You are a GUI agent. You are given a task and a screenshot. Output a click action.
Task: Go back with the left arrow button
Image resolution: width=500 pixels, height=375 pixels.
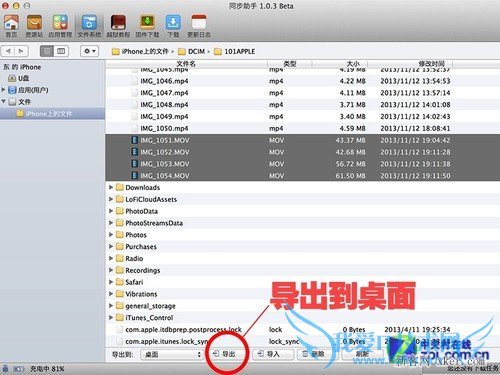tap(8, 51)
